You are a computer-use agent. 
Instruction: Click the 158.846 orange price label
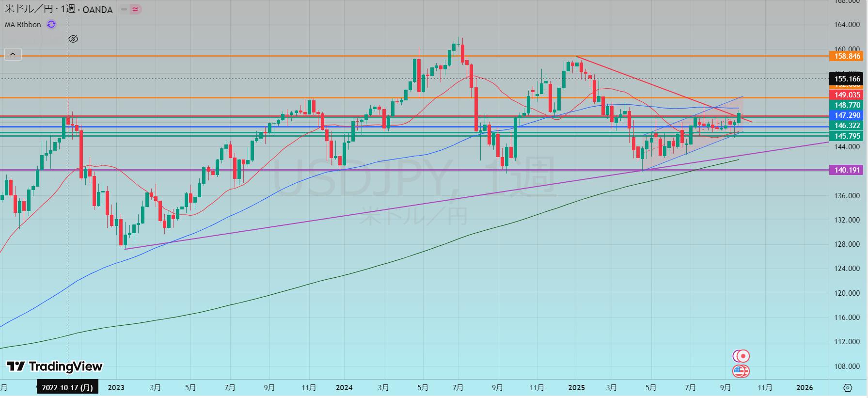pos(847,56)
